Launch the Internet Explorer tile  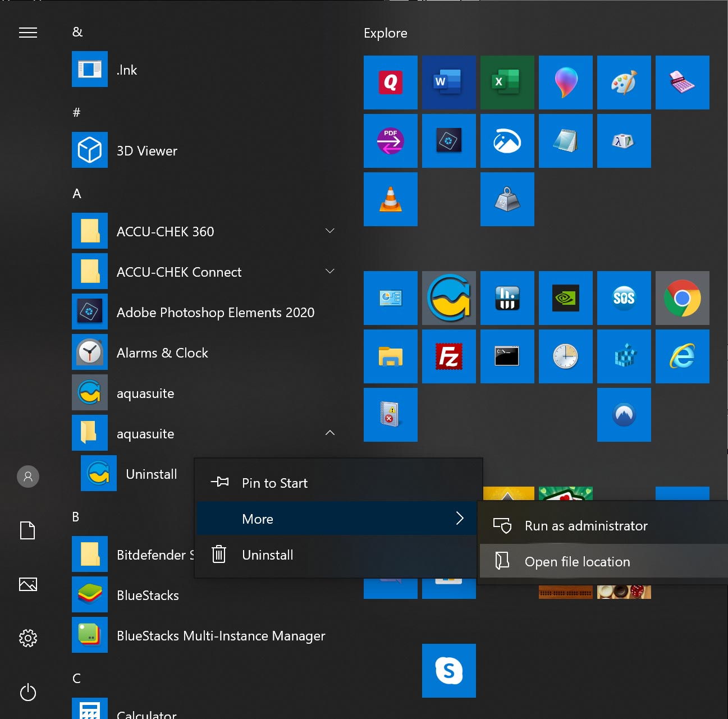click(x=682, y=356)
